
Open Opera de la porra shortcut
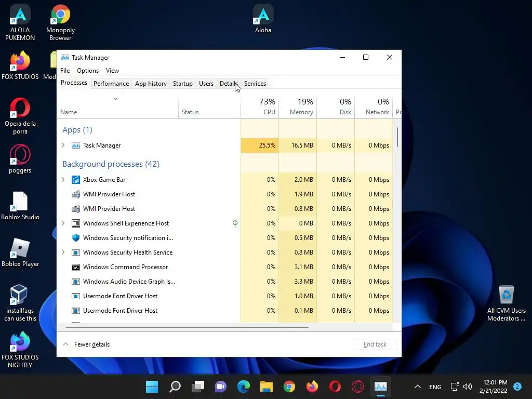[20, 116]
